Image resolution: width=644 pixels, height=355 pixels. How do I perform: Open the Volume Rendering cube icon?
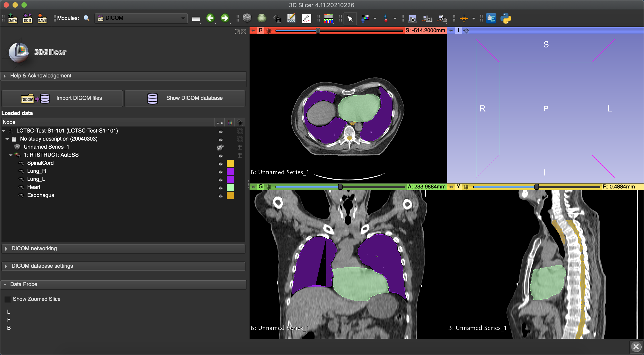(x=247, y=18)
